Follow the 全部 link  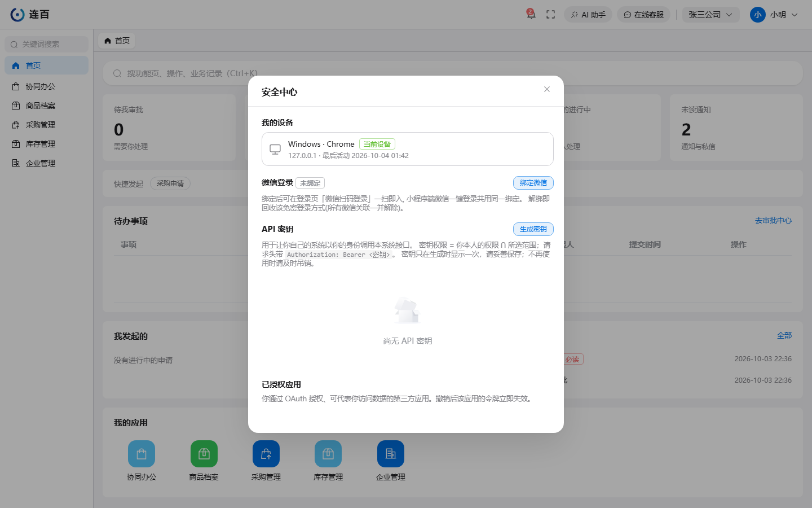coord(784,335)
